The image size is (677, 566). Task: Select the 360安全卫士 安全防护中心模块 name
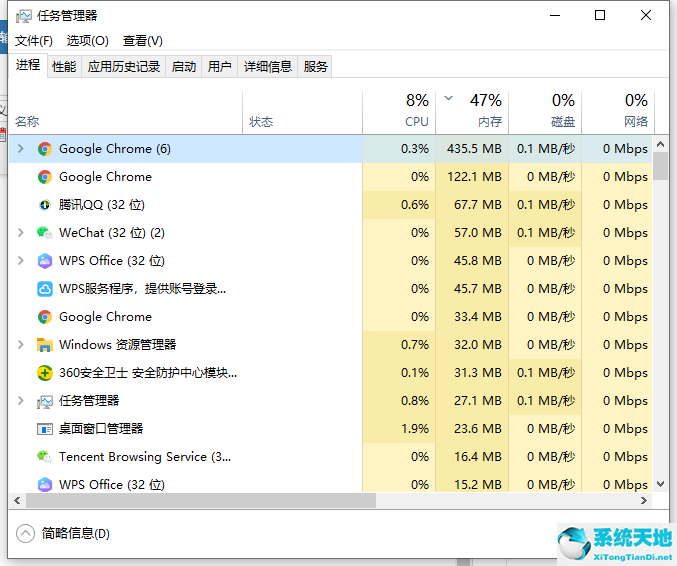148,373
